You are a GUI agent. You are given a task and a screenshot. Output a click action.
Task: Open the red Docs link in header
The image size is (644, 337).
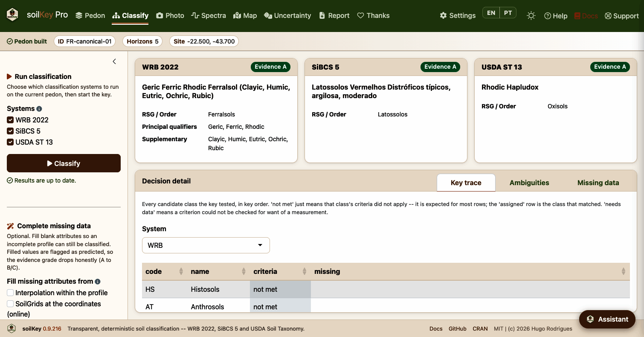point(586,16)
